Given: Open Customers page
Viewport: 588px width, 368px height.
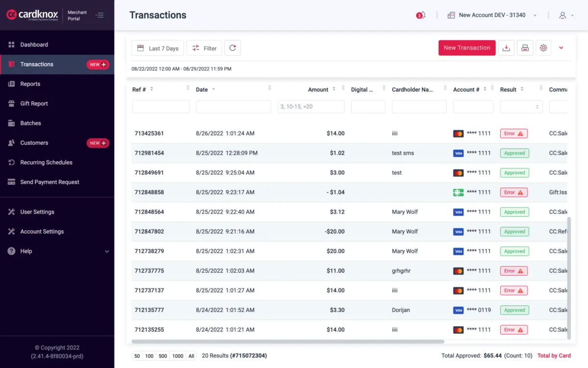Looking at the screenshot, I should (57, 143).
